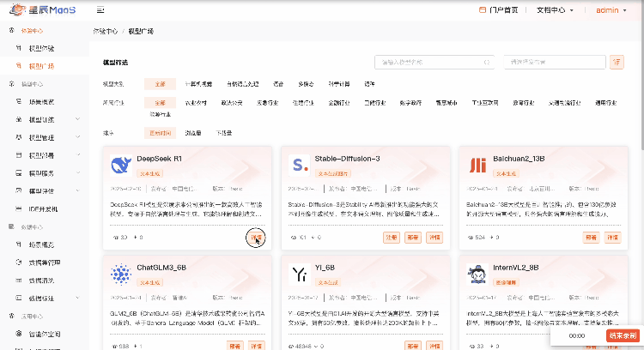Click the 模型服务 sidebar icon
Viewport: 644px width, 350px height.
pos(19,173)
